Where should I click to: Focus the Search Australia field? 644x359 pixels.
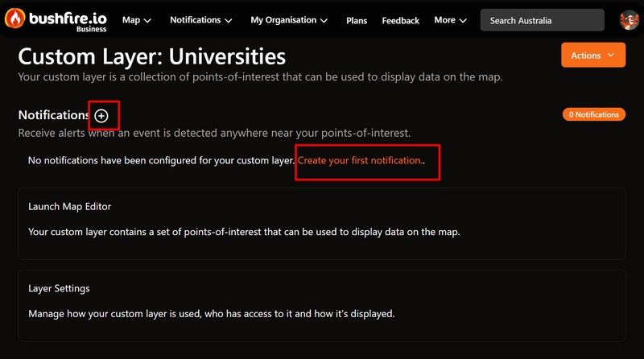542,20
